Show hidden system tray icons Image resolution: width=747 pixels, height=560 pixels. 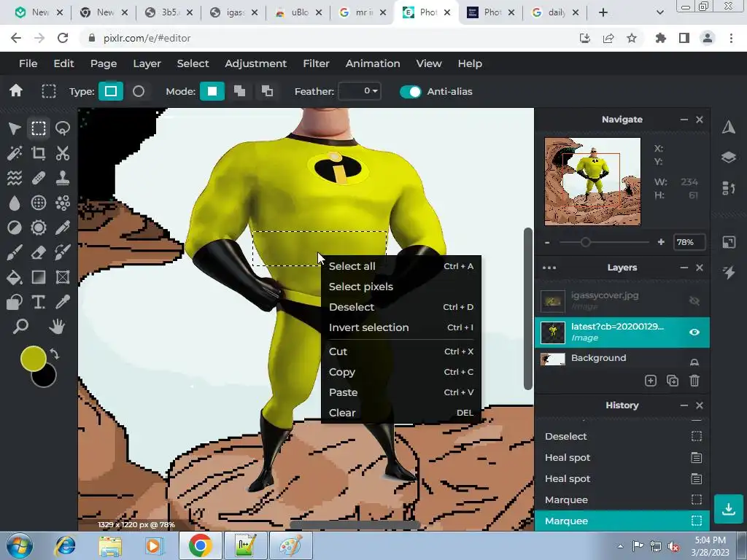pyautogui.click(x=620, y=546)
